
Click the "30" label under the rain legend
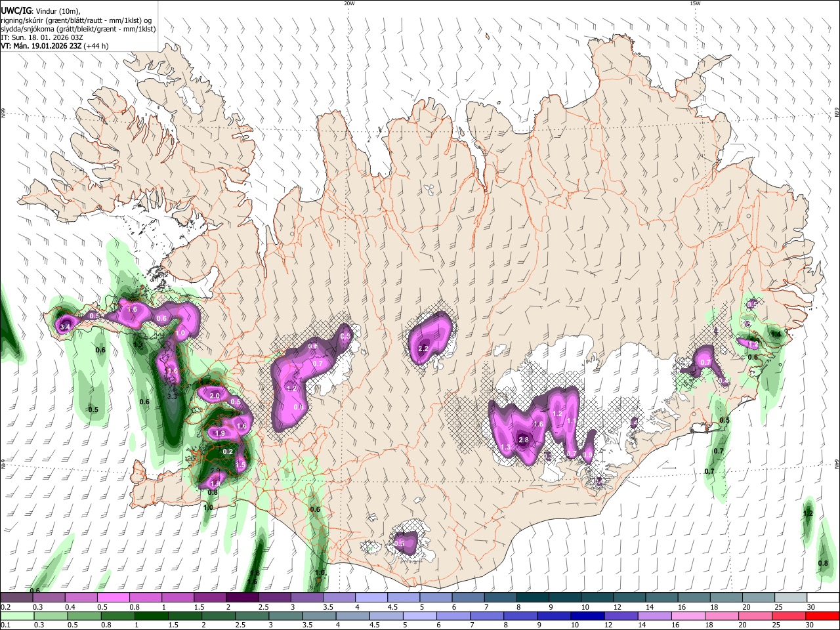click(x=808, y=625)
